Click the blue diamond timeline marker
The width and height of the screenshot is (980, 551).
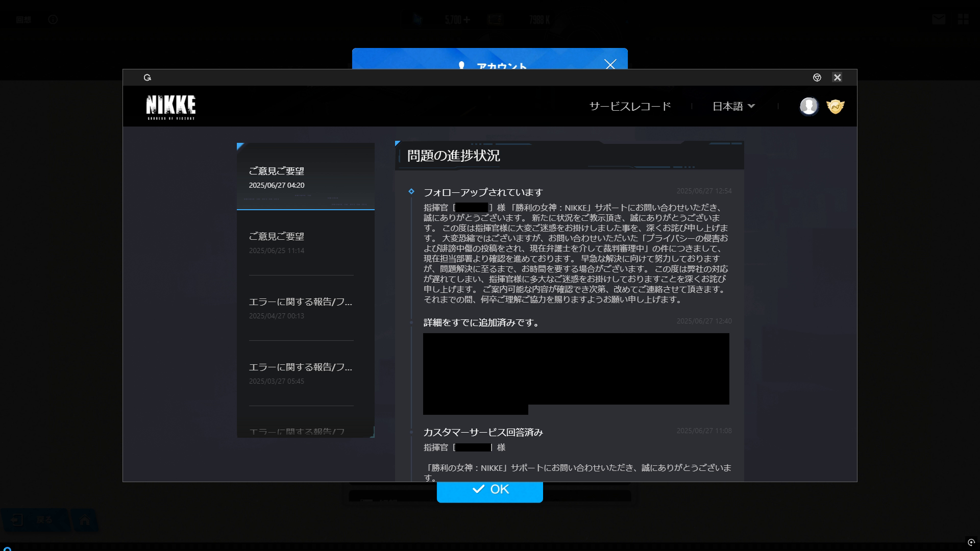pos(411,192)
